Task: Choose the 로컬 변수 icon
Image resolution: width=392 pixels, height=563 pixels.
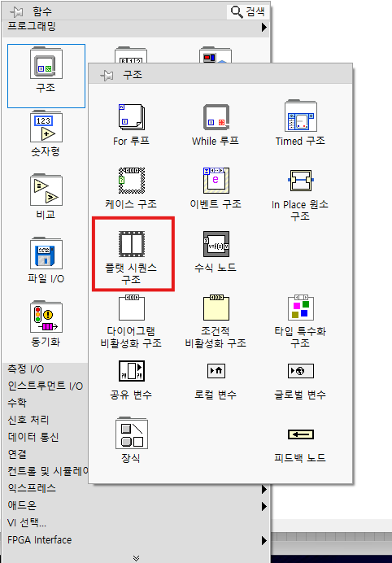Action: point(216,371)
